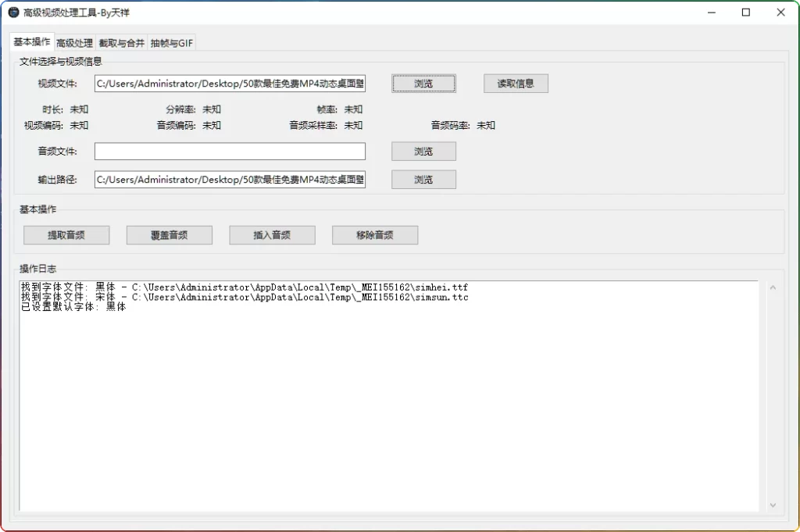Image resolution: width=800 pixels, height=532 pixels.
Task: Switch to the 基本操作 tab
Action: [32, 42]
